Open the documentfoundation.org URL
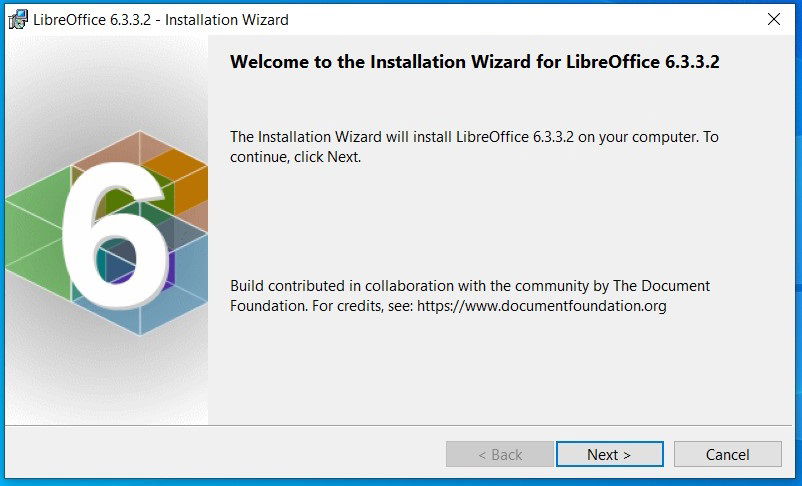Screen dimensions: 802x486 click(542, 306)
